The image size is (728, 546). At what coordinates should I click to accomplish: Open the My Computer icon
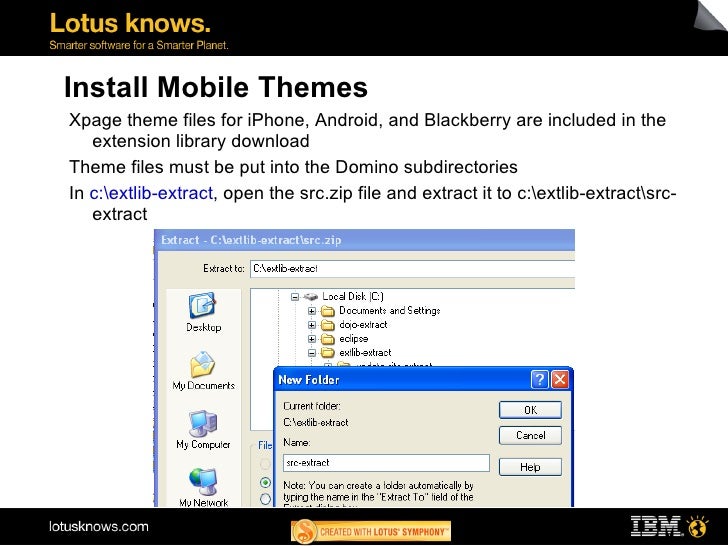(203, 423)
